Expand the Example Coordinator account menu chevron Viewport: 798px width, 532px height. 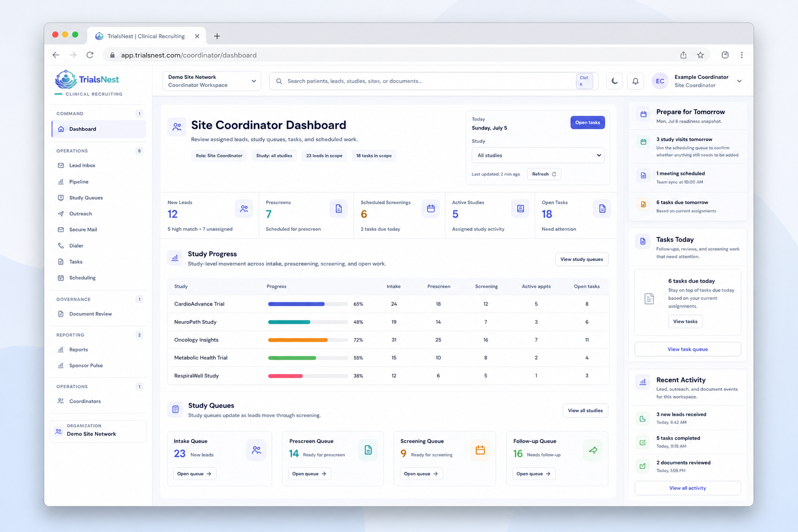[739, 81]
